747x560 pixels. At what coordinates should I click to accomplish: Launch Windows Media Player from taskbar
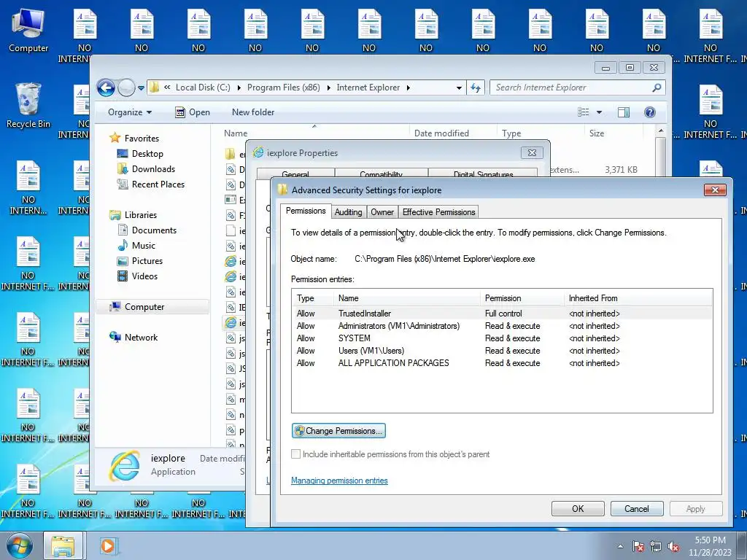point(108,546)
